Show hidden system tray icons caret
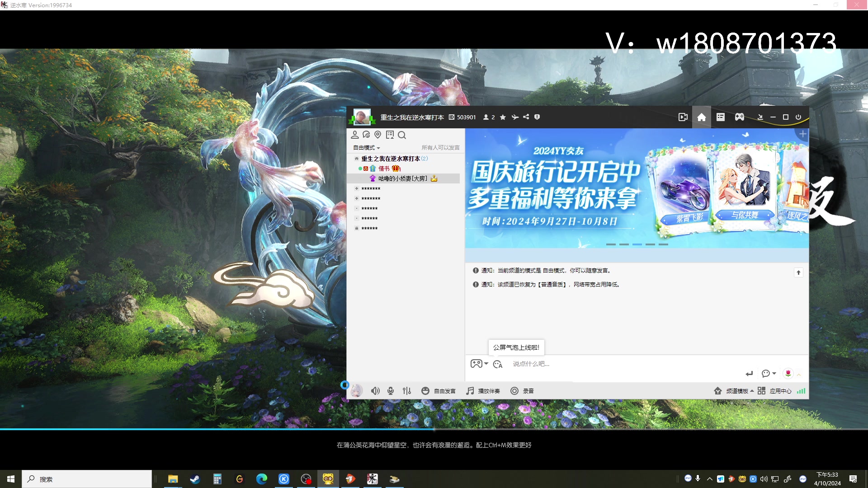This screenshot has height=488, width=868. coord(709,479)
